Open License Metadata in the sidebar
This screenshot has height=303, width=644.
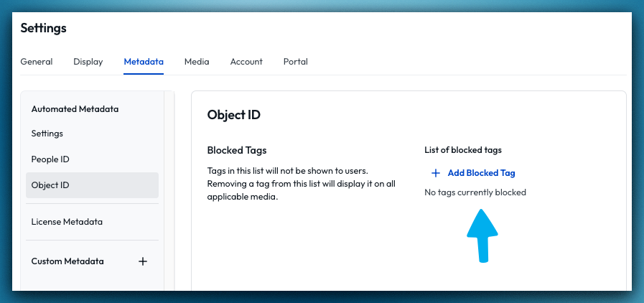(67, 222)
